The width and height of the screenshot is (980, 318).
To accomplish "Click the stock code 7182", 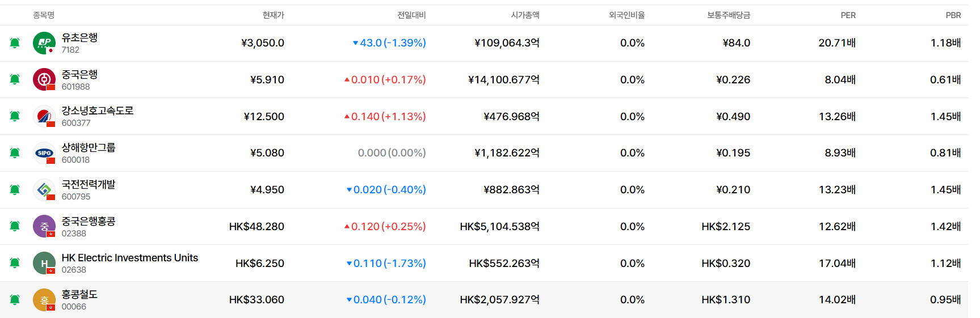I will (x=70, y=50).
